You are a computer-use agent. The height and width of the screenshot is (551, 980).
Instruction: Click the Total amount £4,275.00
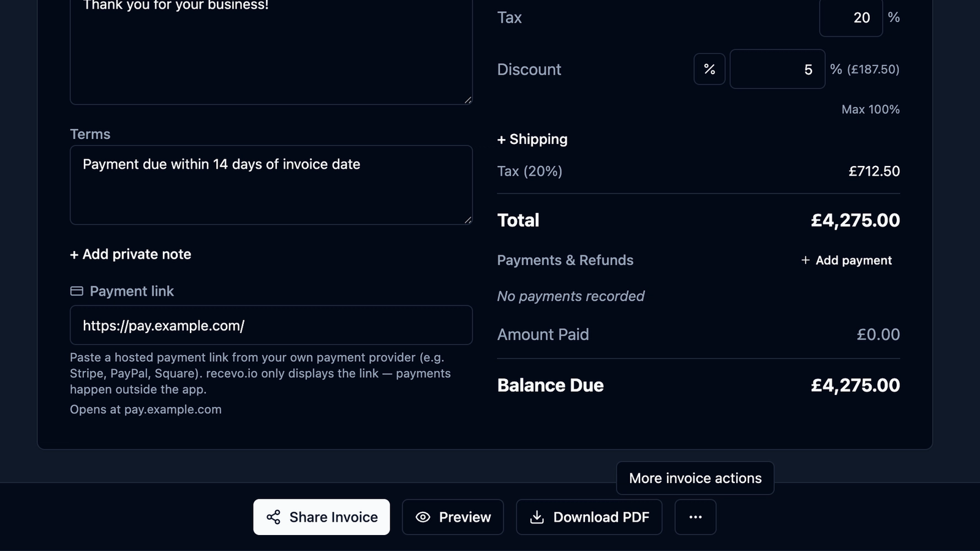tap(855, 220)
